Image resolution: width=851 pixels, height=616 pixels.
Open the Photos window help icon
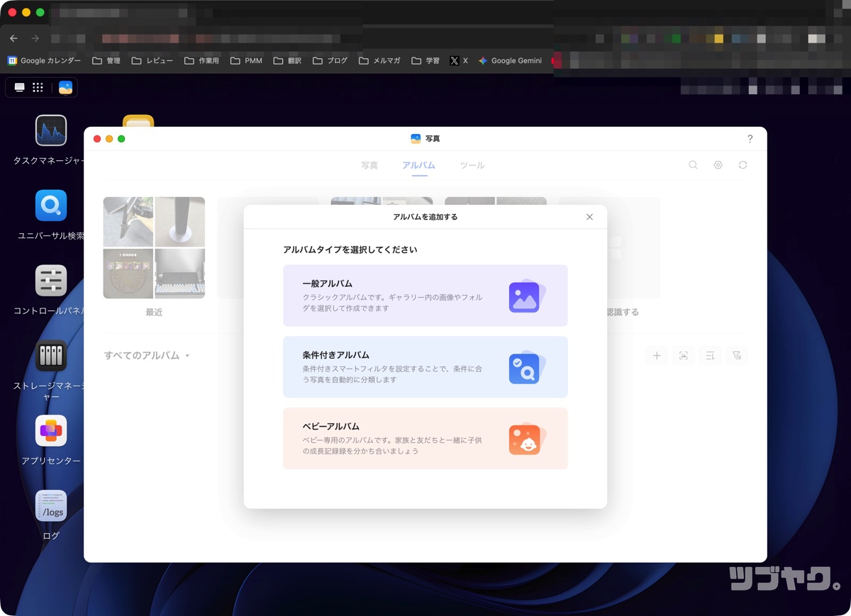(x=750, y=139)
